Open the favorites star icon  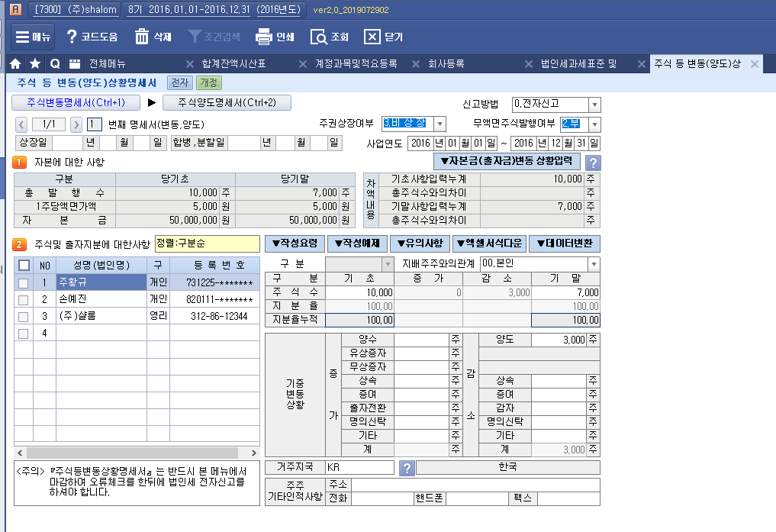[x=35, y=63]
